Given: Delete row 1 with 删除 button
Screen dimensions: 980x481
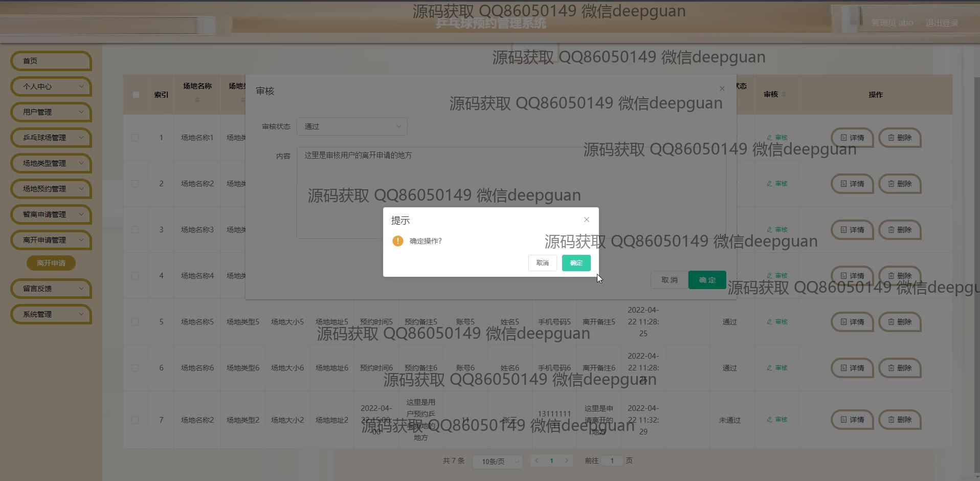Looking at the screenshot, I should pyautogui.click(x=900, y=138).
